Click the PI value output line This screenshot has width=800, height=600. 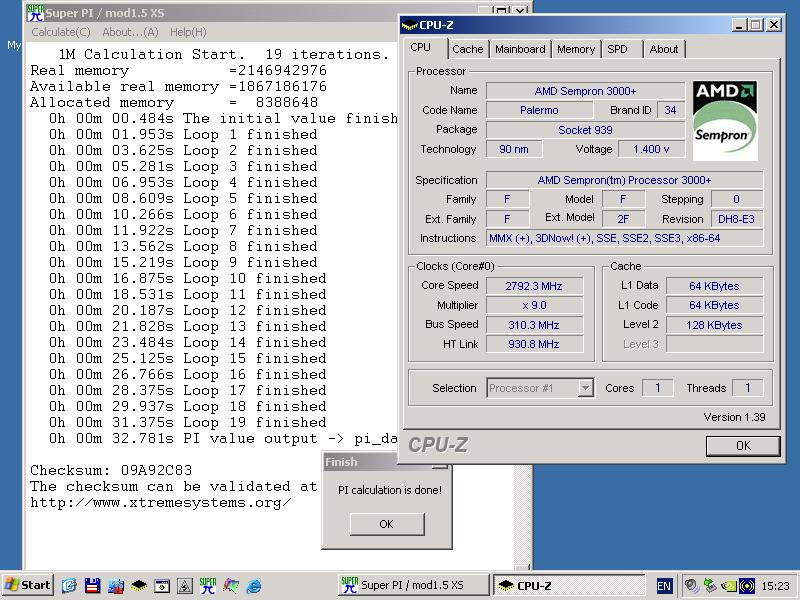[223, 438]
